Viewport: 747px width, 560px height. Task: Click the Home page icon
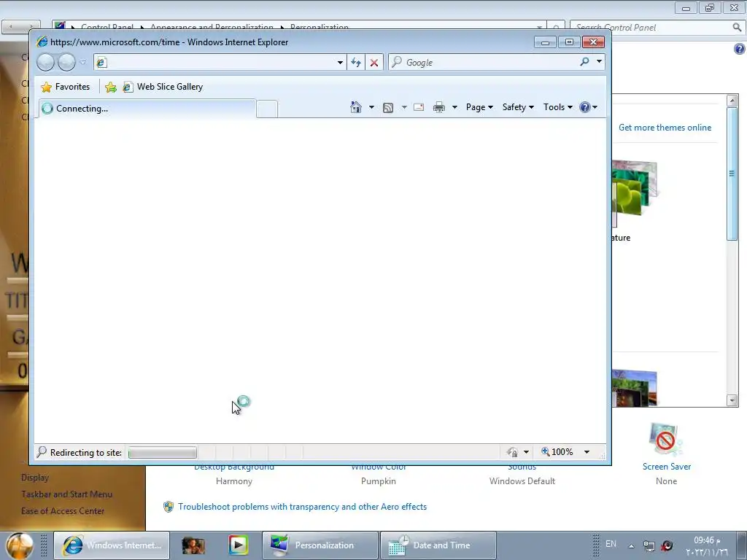coord(356,107)
